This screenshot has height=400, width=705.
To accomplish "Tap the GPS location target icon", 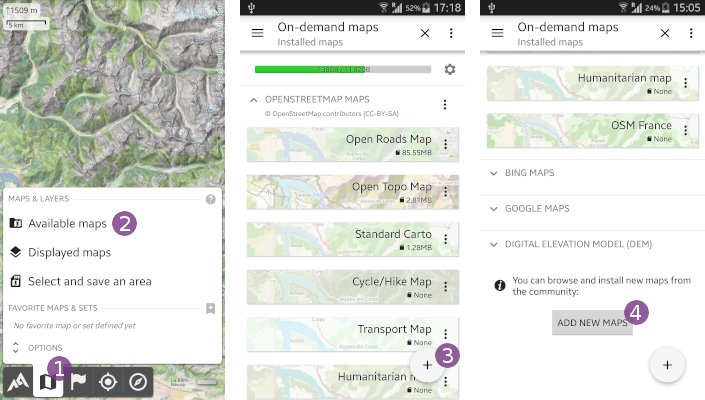I will pos(108,382).
